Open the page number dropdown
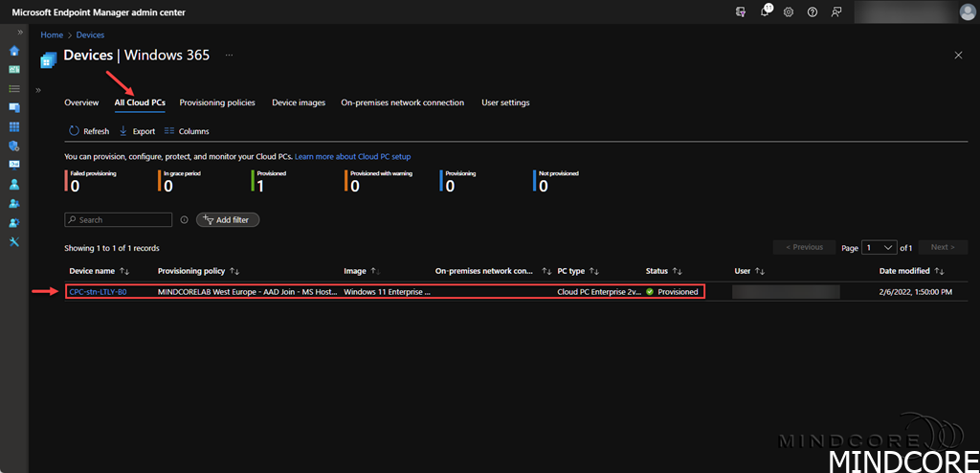 coord(879,247)
